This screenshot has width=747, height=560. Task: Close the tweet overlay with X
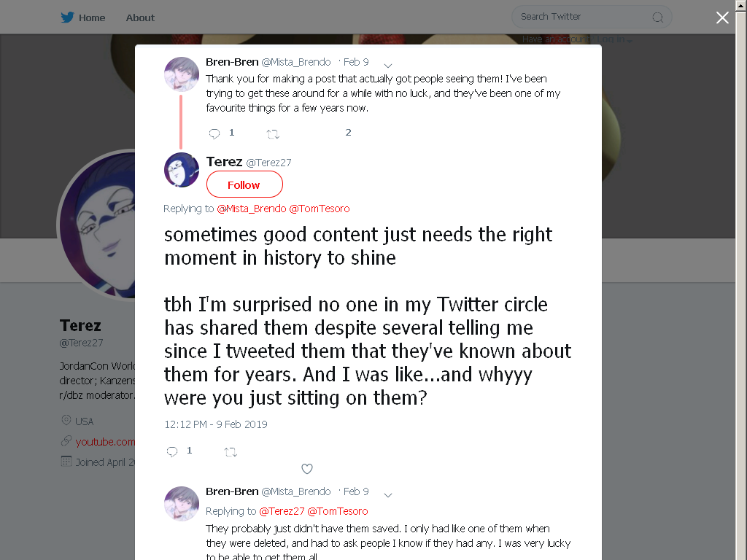[x=722, y=17]
